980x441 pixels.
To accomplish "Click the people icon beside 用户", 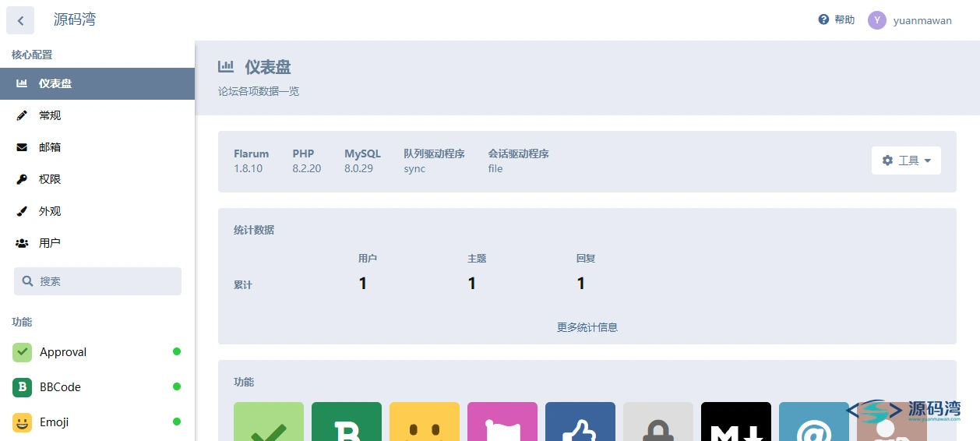I will click(x=22, y=243).
